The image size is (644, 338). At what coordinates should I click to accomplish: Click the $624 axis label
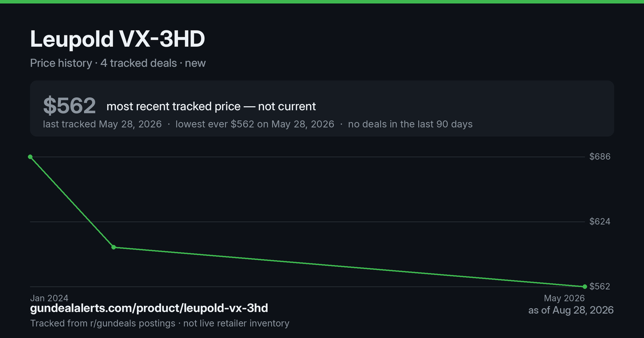[599, 222]
